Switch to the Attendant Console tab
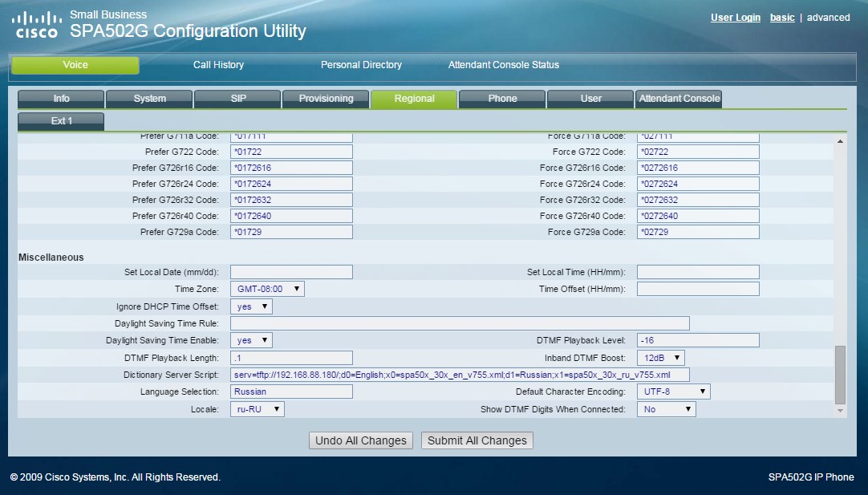 tap(679, 99)
